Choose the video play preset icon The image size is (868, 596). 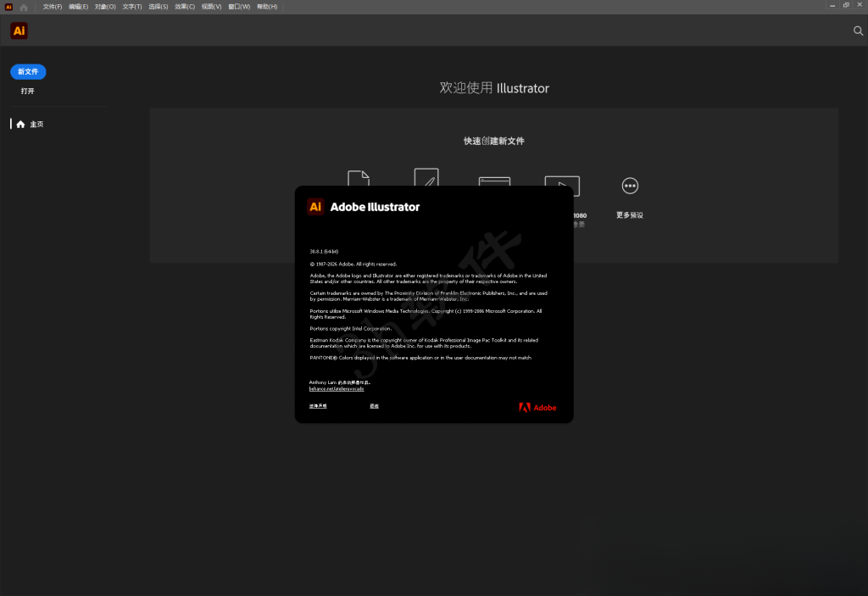[x=563, y=186]
